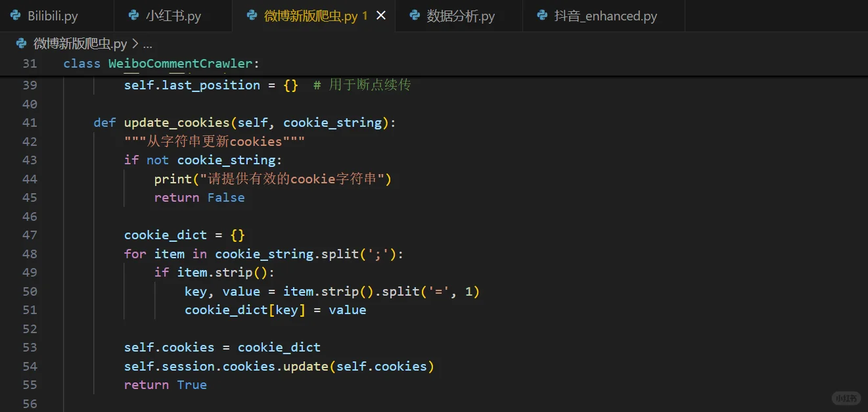Open the 小红书.py tab
Image resolution: width=868 pixels, height=412 pixels.
pos(173,16)
